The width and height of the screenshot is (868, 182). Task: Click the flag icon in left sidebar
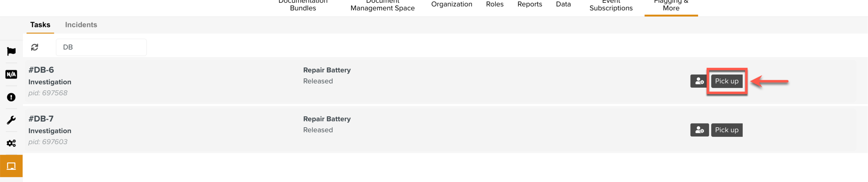pos(11,51)
